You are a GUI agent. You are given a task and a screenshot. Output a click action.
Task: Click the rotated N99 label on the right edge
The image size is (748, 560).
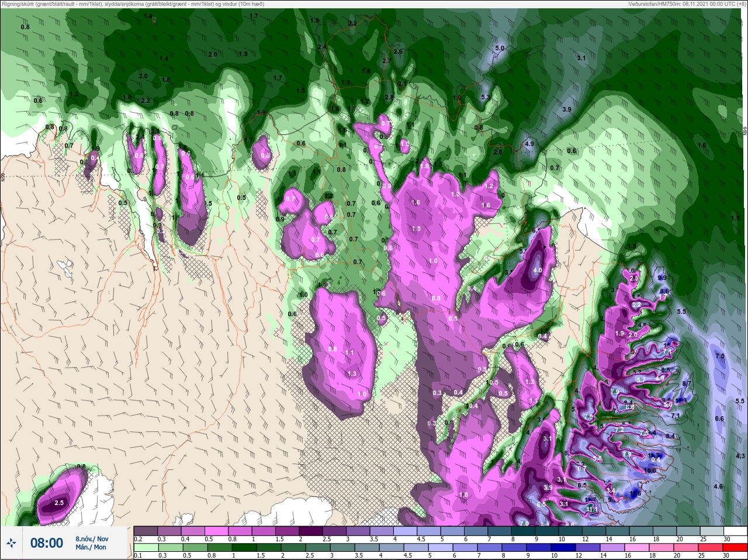[745, 132]
